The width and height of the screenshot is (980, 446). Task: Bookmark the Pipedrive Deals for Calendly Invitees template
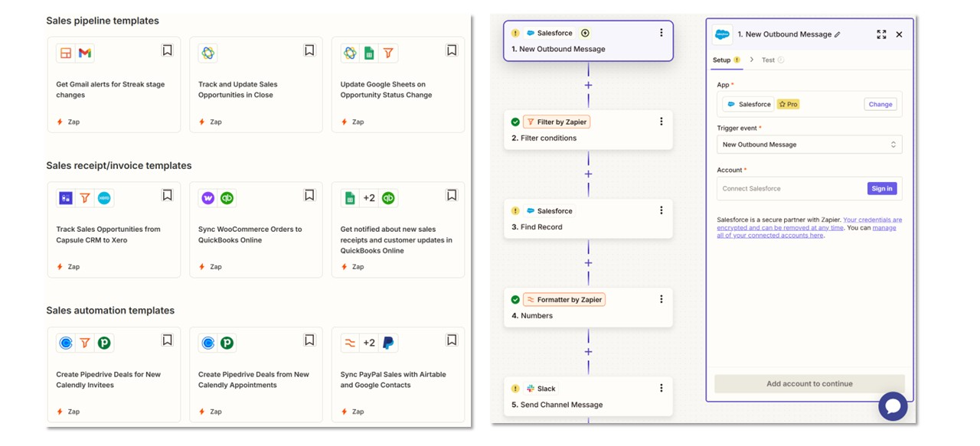tap(167, 340)
